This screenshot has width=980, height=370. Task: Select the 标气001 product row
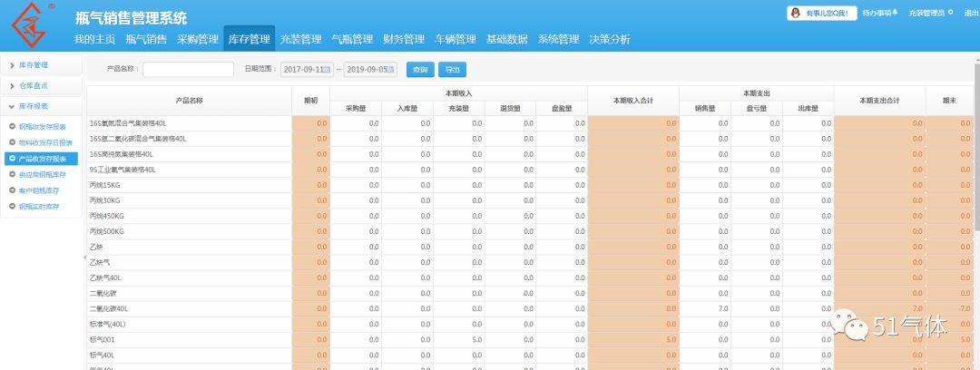click(530, 339)
